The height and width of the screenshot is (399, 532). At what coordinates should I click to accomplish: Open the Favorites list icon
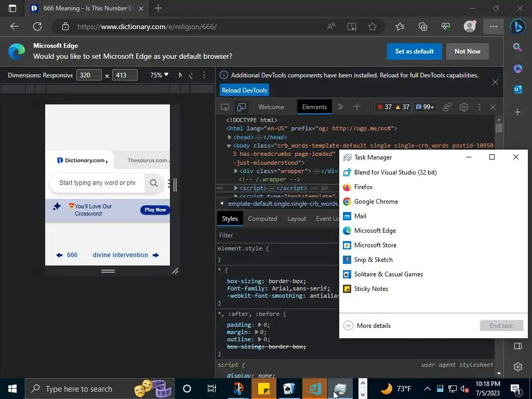(x=400, y=26)
